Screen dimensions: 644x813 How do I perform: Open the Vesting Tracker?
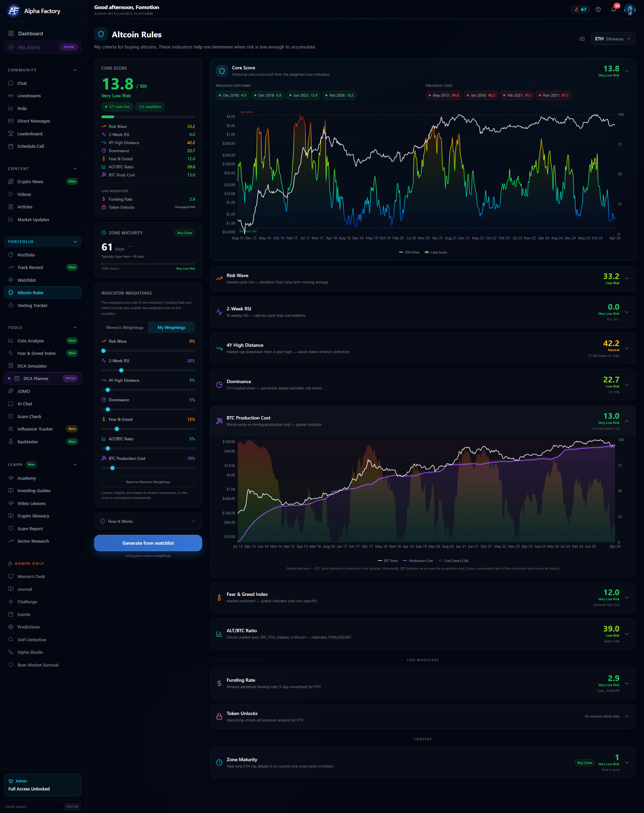coord(33,305)
